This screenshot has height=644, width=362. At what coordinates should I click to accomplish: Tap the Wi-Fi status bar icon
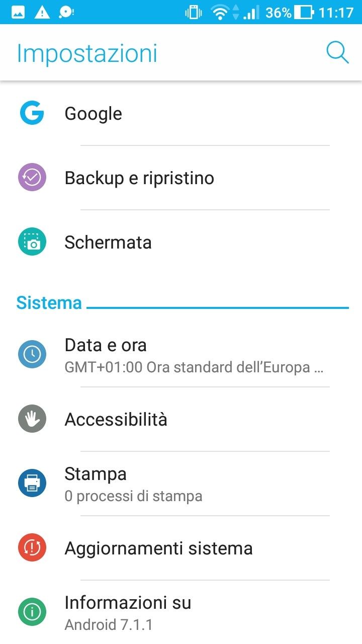click(x=220, y=12)
